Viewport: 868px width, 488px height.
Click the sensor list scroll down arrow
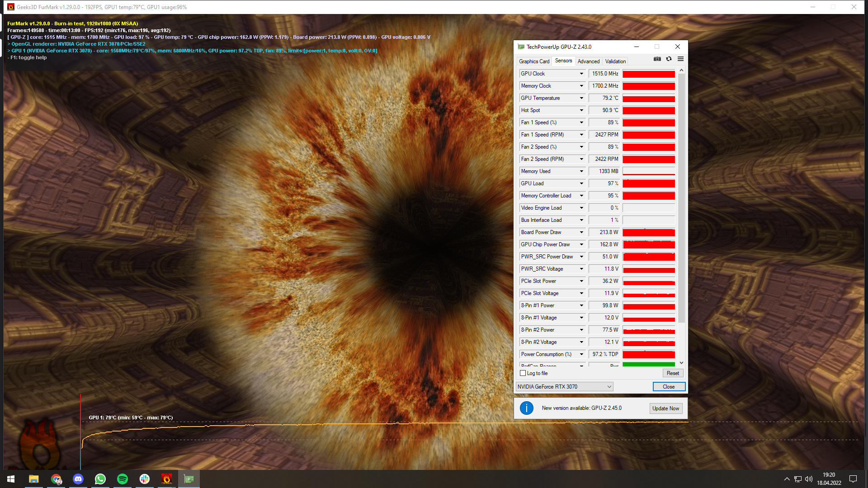(681, 363)
